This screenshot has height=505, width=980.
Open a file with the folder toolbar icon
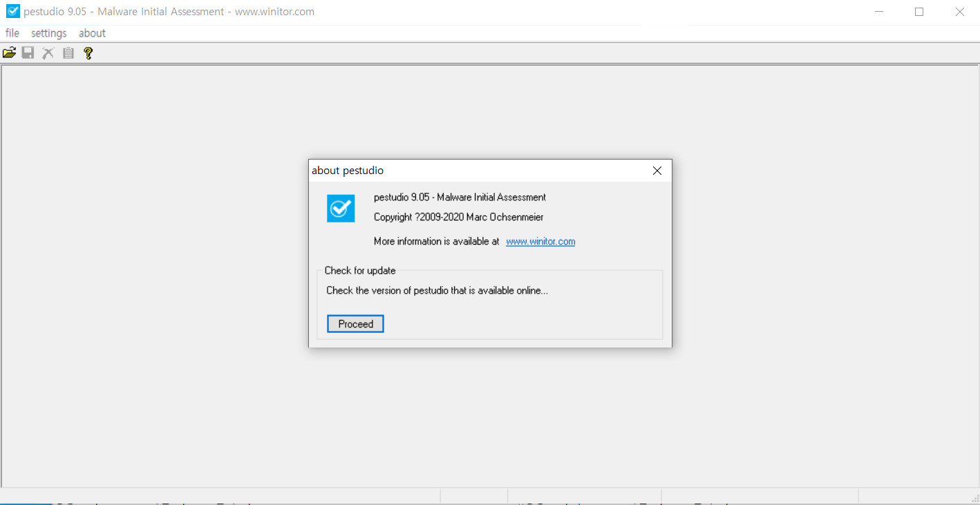click(9, 53)
